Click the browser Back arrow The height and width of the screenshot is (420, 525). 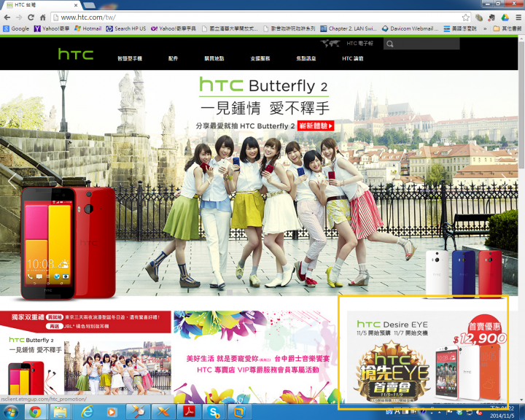point(7,17)
